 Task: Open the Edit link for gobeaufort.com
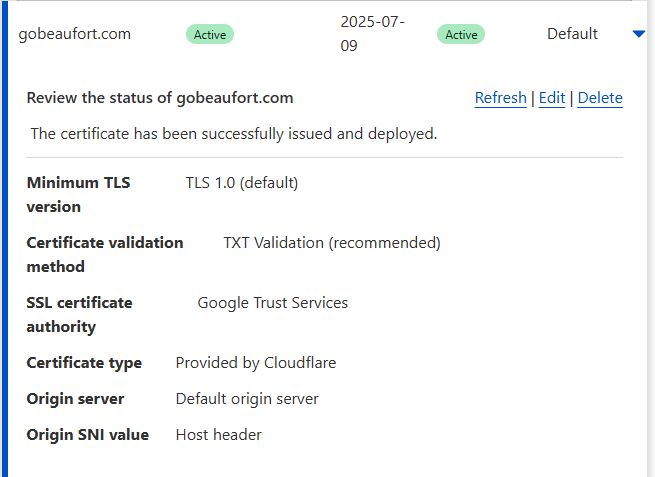pos(552,98)
